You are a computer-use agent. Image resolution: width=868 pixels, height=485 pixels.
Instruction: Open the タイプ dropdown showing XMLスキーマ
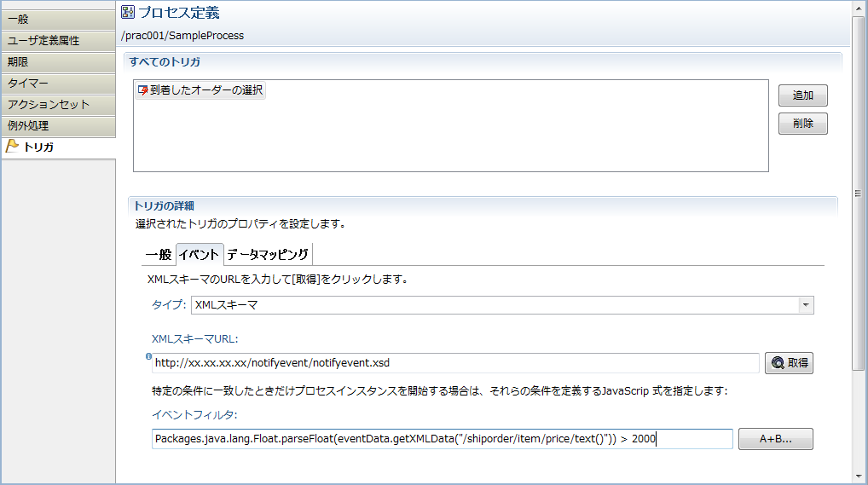(x=503, y=305)
